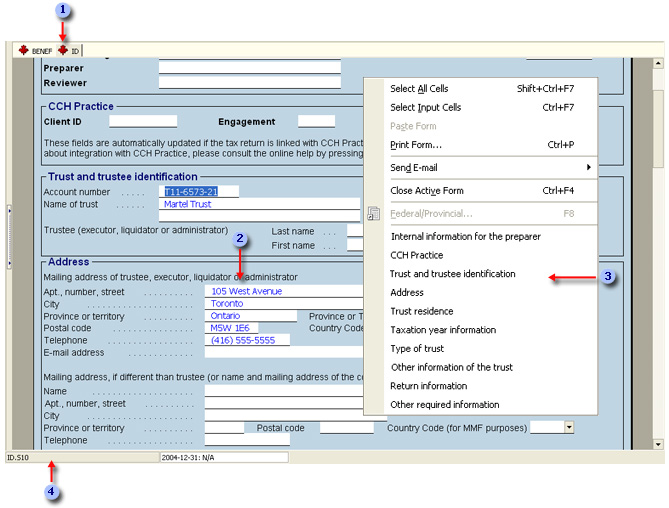Click the City field containing Toronto

(284, 304)
